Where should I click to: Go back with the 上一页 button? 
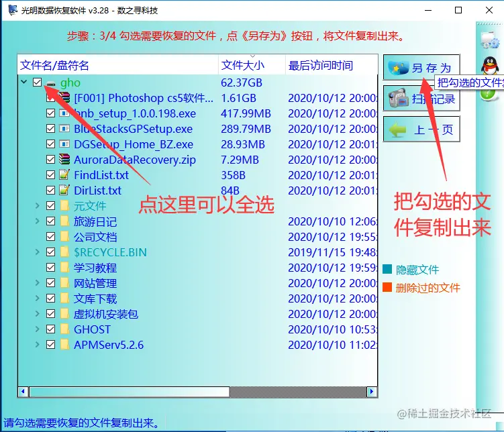pos(421,129)
